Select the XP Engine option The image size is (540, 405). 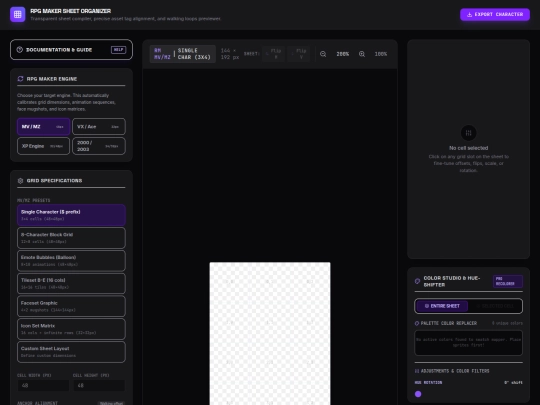point(43,146)
